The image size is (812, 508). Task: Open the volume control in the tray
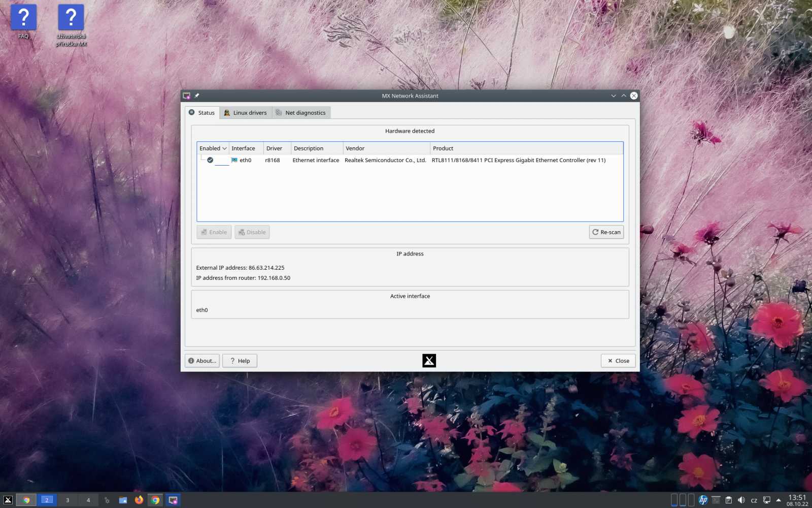(741, 500)
